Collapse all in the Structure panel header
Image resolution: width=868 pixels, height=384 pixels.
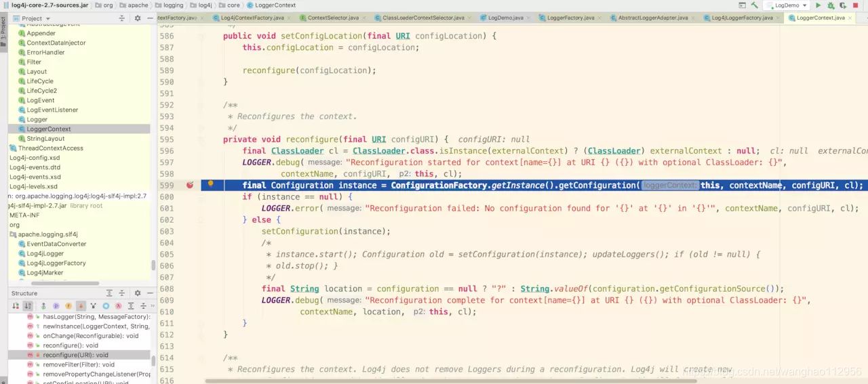(121, 293)
